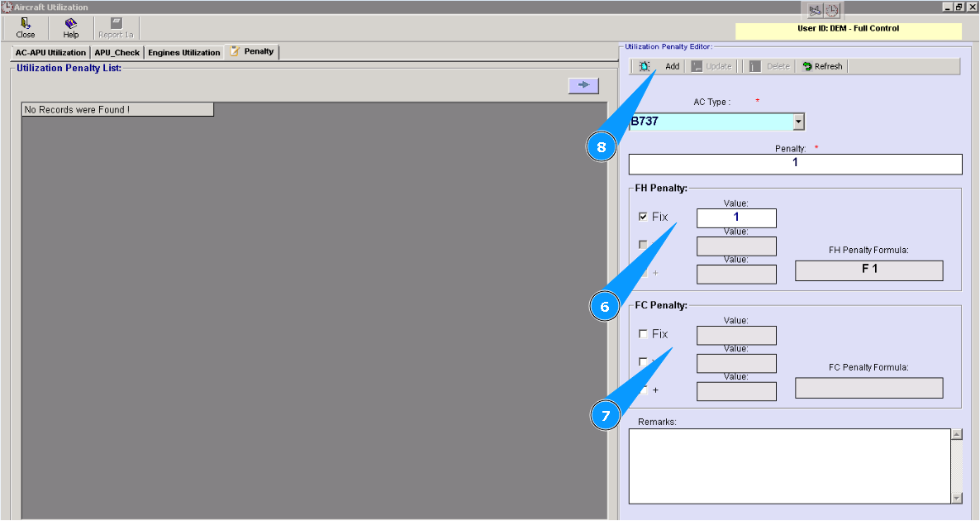Click the Remarks scrollbar down arrow
Image resolution: width=980 pixels, height=521 pixels.
[957, 498]
